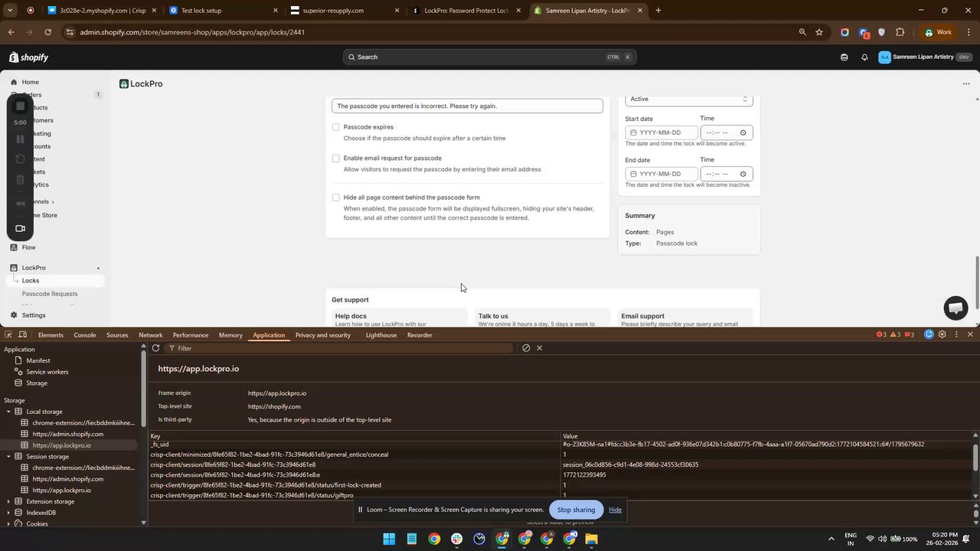Open the Flow app icon in sidebar
Viewport: 980px width, 551px height.
(x=13, y=247)
